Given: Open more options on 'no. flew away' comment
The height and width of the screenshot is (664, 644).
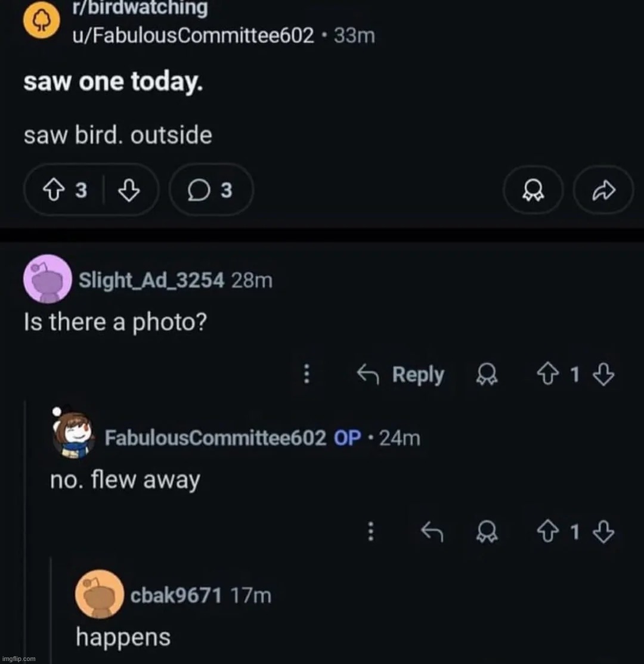Looking at the screenshot, I should 370,531.
